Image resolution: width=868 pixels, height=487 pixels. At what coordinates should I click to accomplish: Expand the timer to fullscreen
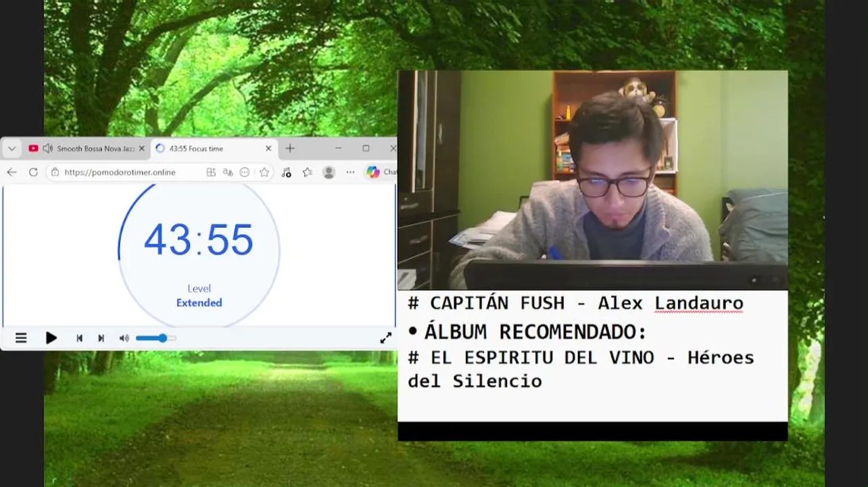[x=385, y=338]
